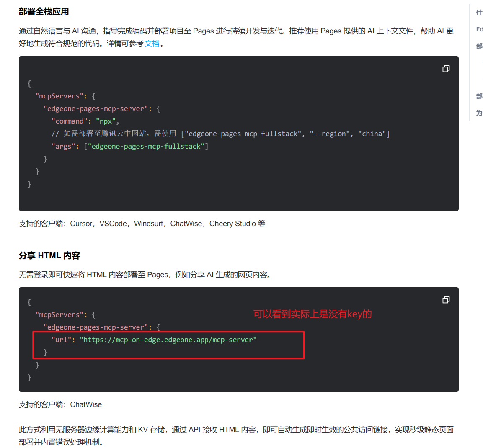Click the 分享 HTML 内容 section heading
This screenshot has height=448, width=483.
(x=49, y=255)
